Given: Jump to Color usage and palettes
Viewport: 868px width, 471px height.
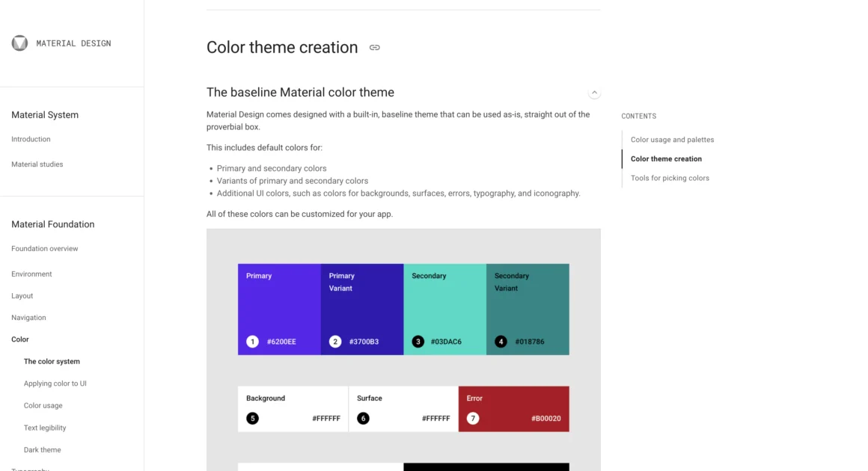Looking at the screenshot, I should (x=672, y=140).
